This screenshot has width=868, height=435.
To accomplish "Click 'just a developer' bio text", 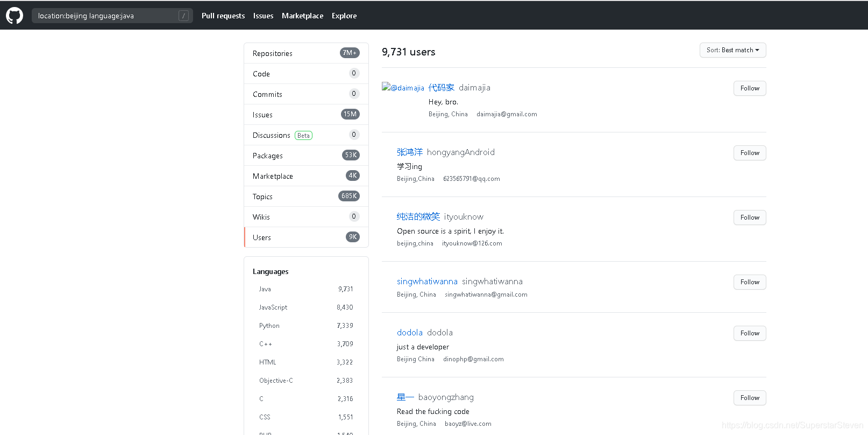I will [x=423, y=347].
